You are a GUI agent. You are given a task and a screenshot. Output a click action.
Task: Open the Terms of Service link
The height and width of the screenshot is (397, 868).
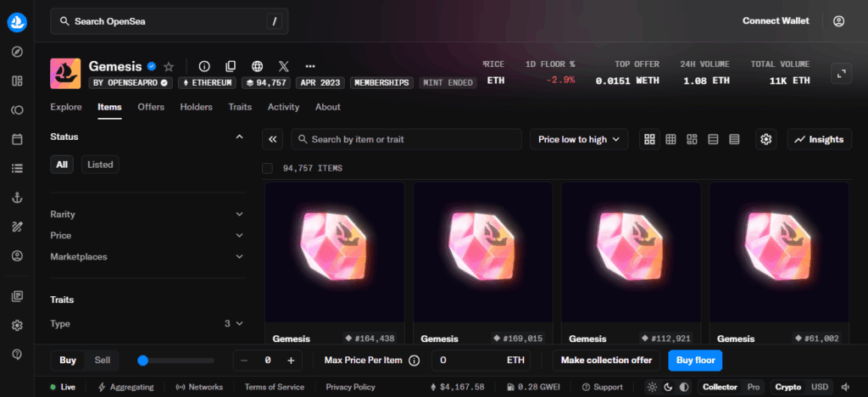click(x=275, y=387)
